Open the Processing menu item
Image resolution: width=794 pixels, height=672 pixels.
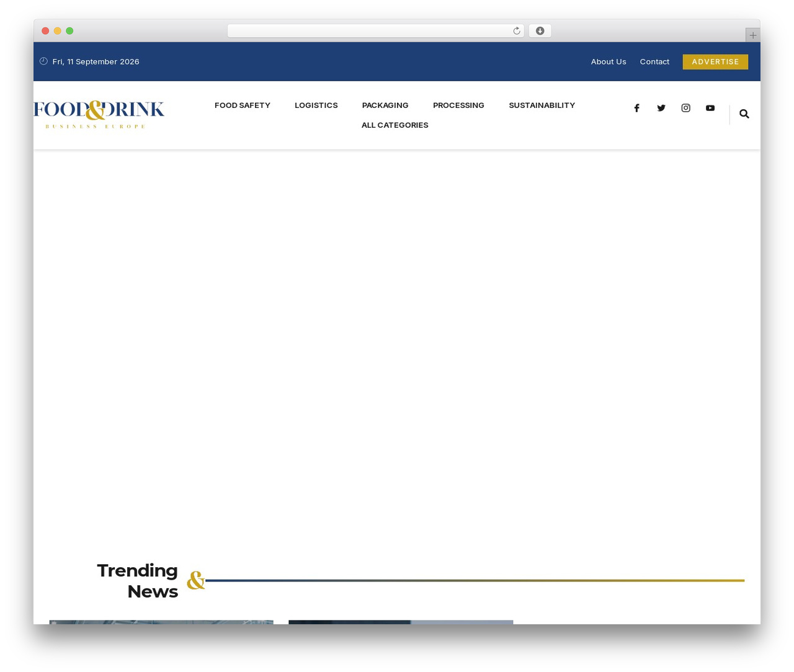(x=458, y=105)
